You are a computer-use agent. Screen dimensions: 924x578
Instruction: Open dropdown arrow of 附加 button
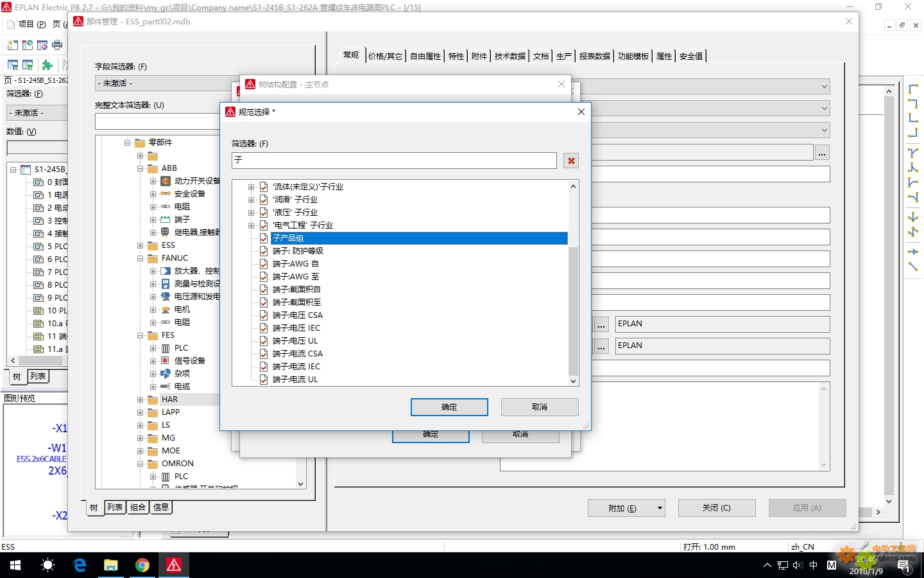pos(660,508)
